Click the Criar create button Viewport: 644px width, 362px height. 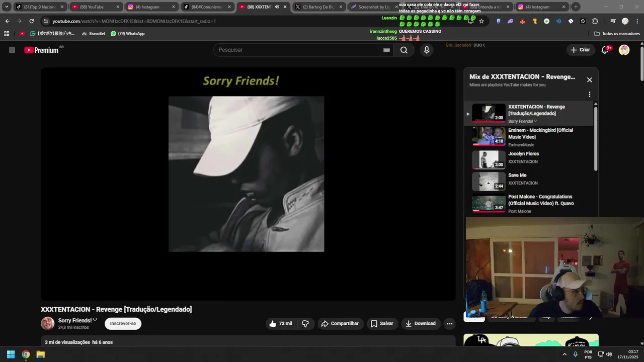click(x=580, y=50)
